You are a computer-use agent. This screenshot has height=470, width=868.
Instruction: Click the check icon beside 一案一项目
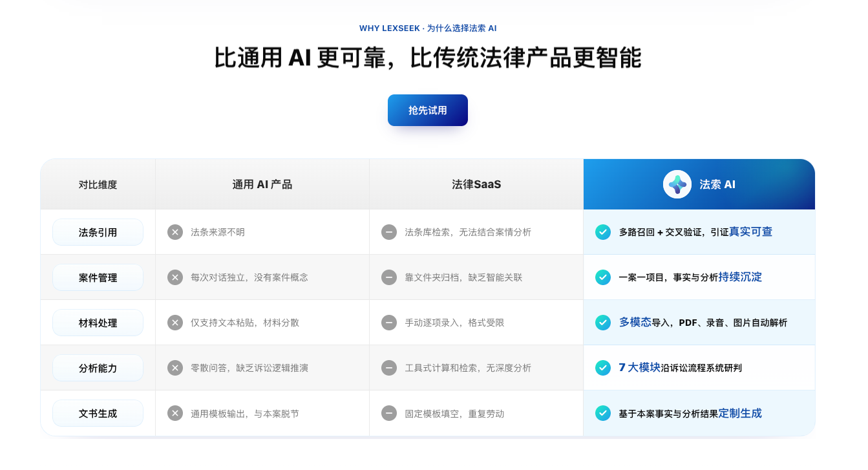[603, 277]
